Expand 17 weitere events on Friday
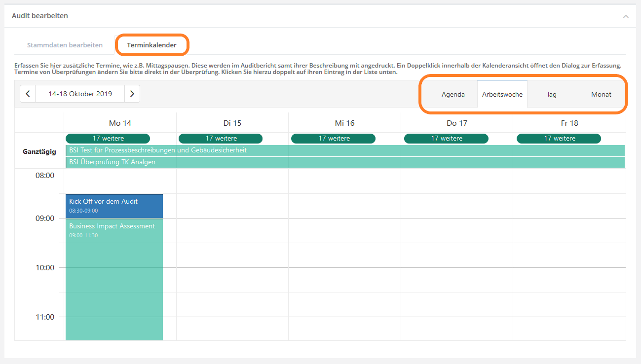 tap(559, 139)
